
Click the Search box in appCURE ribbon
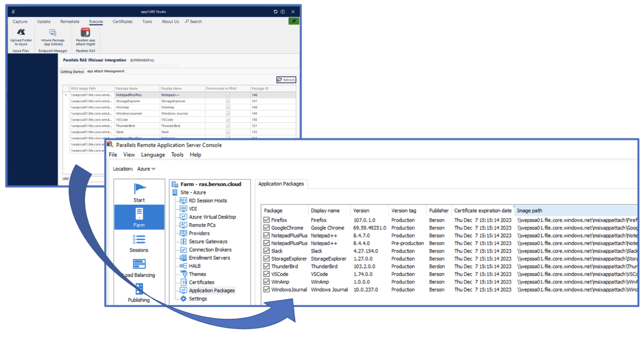click(x=193, y=21)
